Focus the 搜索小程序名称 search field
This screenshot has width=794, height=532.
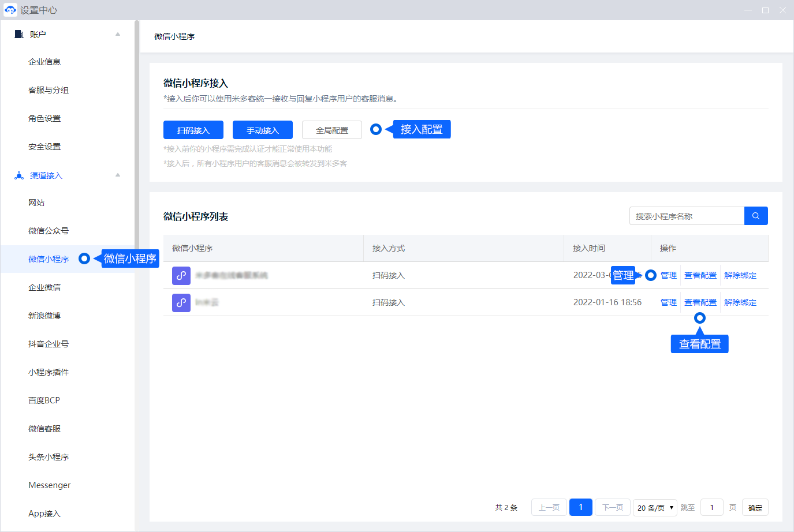click(687, 216)
